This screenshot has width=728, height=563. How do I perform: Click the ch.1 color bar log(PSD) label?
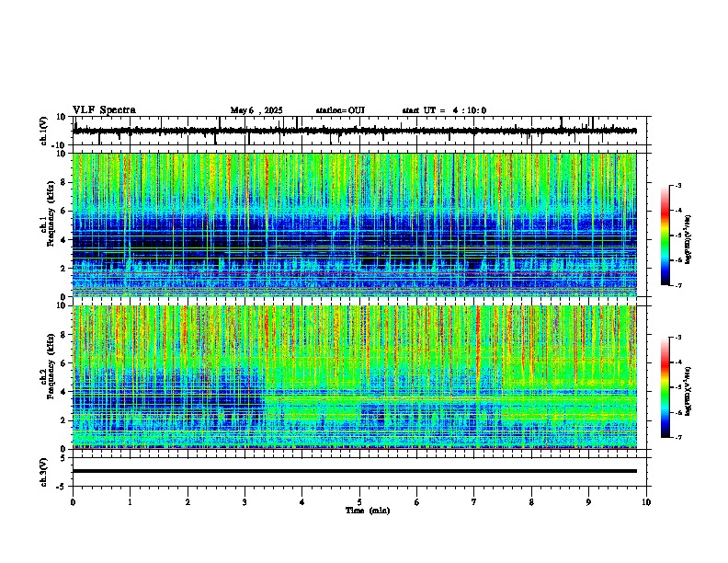pyautogui.click(x=688, y=239)
